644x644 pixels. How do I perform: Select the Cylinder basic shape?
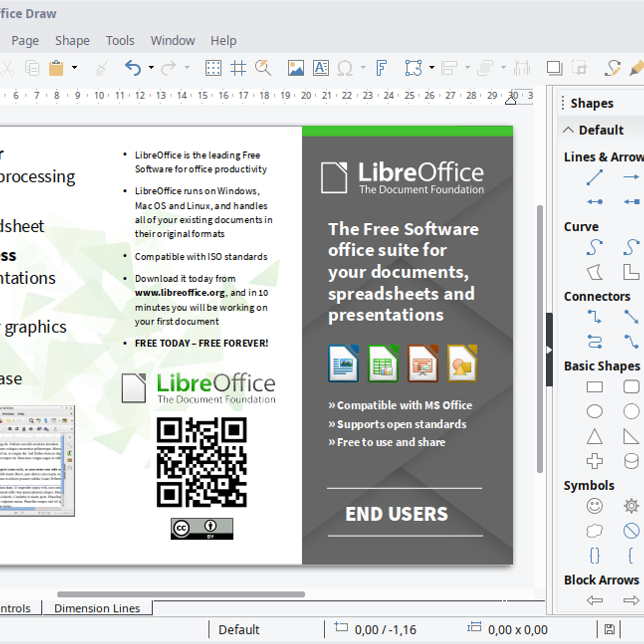point(631,461)
